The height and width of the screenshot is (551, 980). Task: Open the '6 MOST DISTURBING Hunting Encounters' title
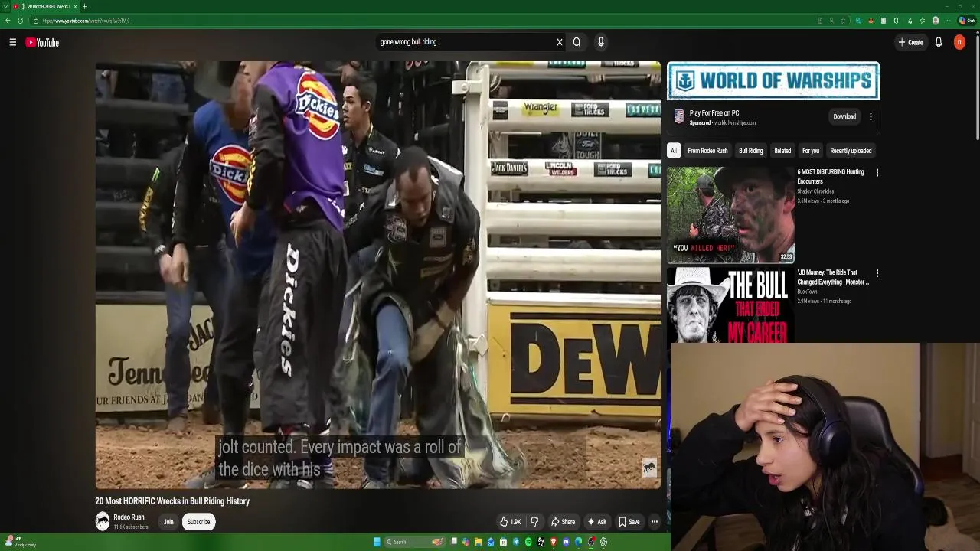coord(831,177)
